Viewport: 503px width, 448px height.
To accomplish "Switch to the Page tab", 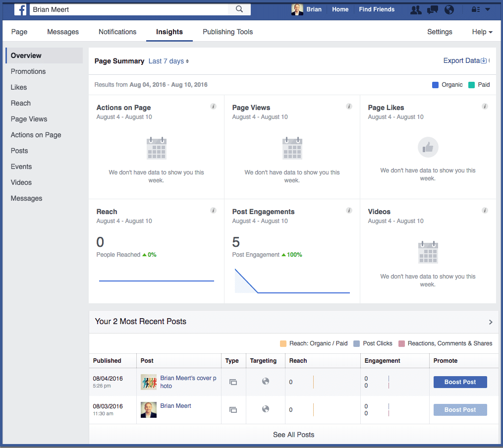I will click(19, 32).
